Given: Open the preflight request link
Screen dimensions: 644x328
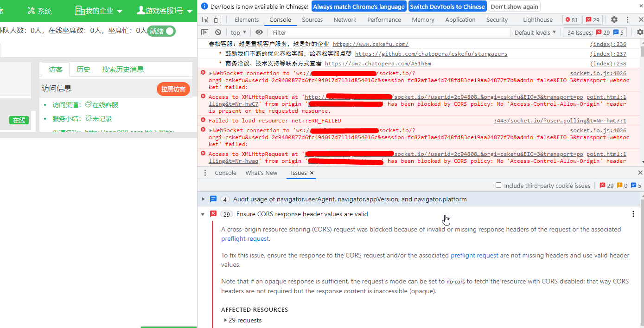Looking at the screenshot, I should [x=245, y=238].
